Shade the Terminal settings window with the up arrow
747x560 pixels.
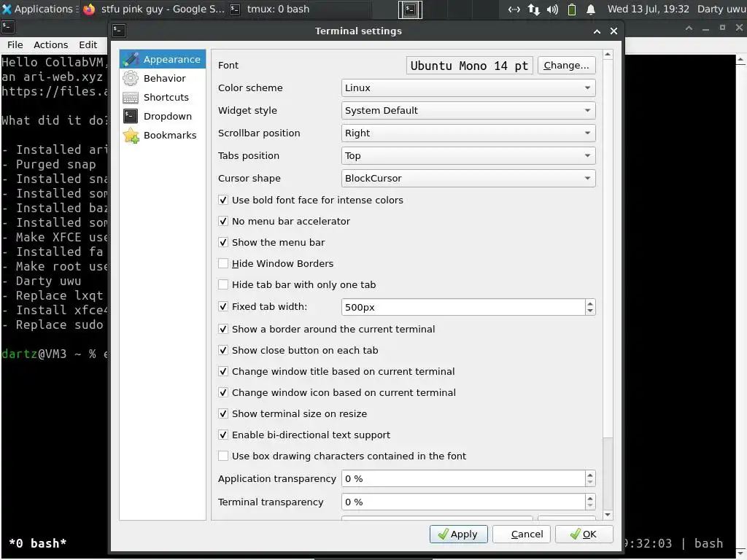point(597,31)
